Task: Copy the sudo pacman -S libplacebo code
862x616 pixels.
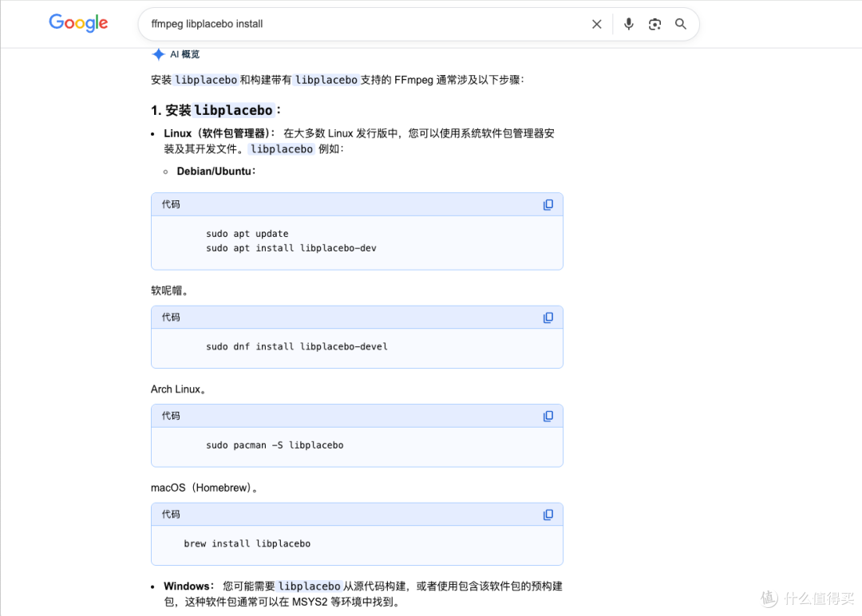Action: tap(548, 416)
